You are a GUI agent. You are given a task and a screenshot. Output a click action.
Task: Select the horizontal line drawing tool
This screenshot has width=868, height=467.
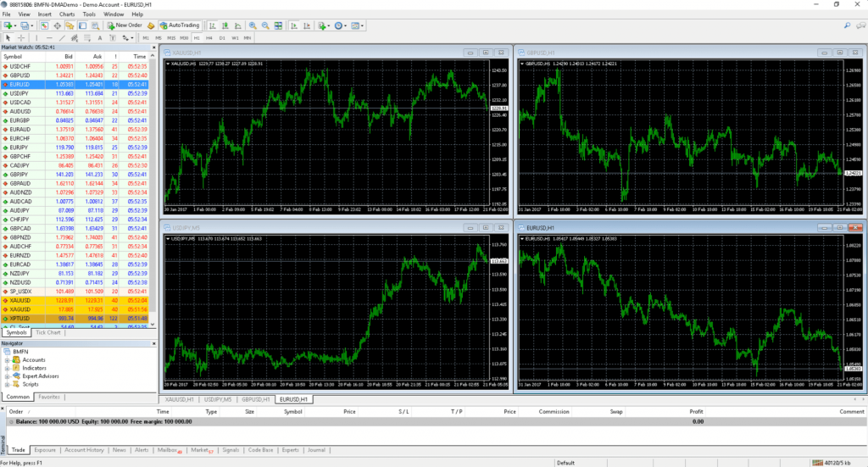tap(49, 38)
